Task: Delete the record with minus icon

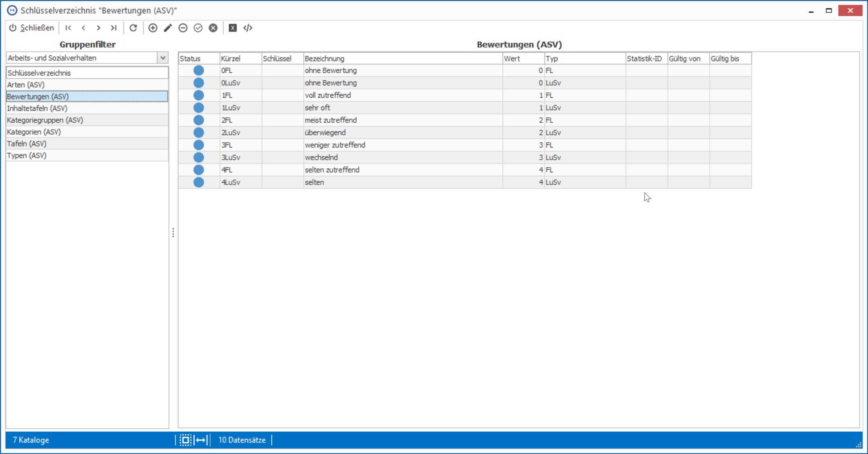Action: (183, 28)
